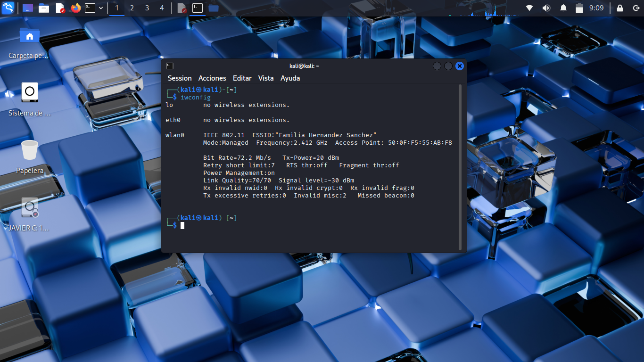Switch to workspace 4
This screenshot has height=362, width=644.
pyautogui.click(x=162, y=8)
